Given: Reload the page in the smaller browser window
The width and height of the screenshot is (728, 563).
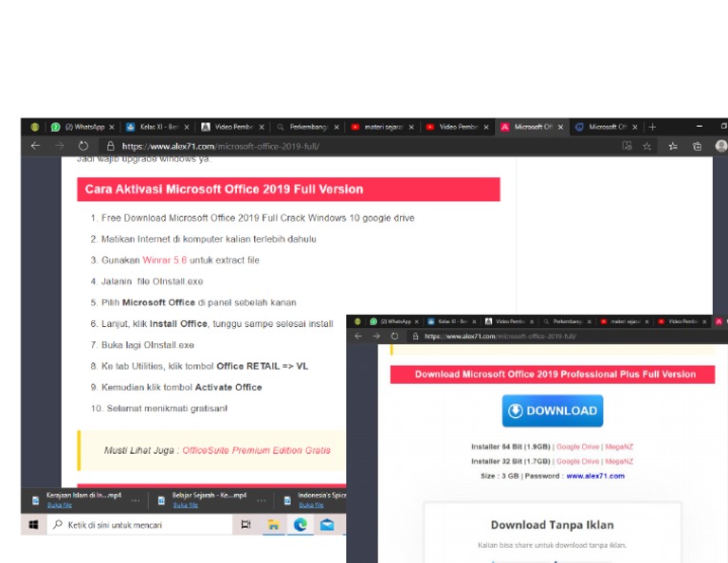Looking at the screenshot, I should [x=394, y=336].
